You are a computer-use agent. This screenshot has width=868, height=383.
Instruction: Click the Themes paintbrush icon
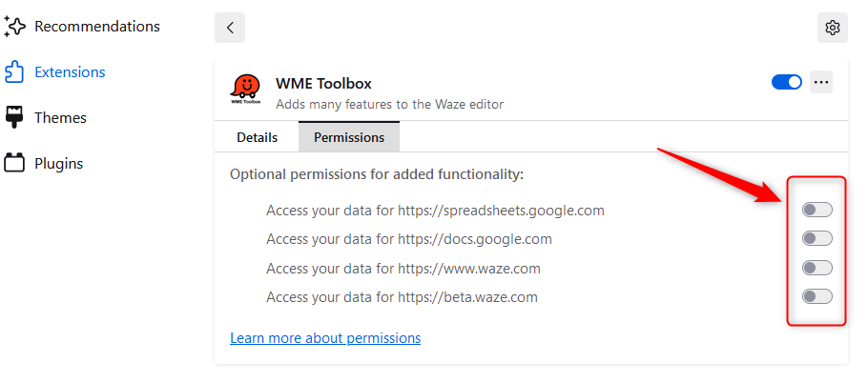[14, 118]
